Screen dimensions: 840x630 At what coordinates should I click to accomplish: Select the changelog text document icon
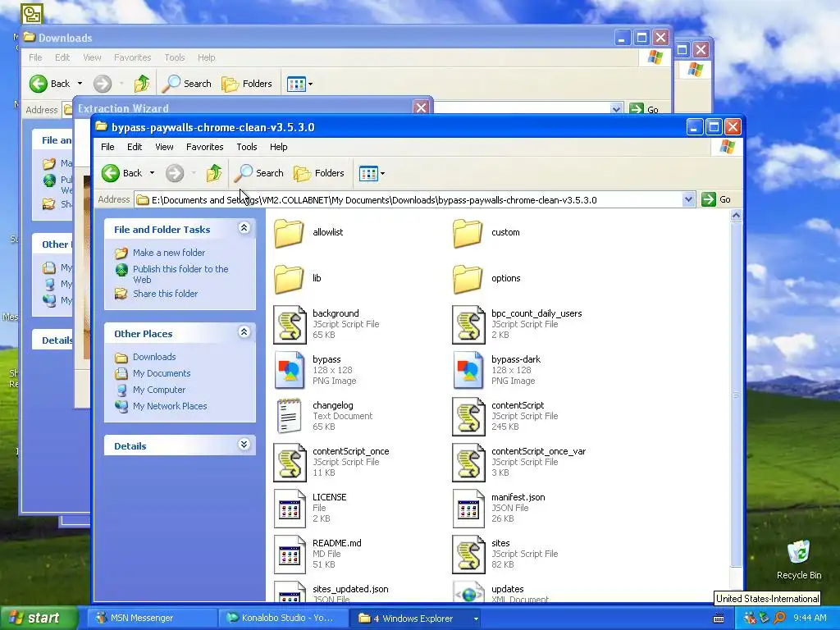point(290,416)
